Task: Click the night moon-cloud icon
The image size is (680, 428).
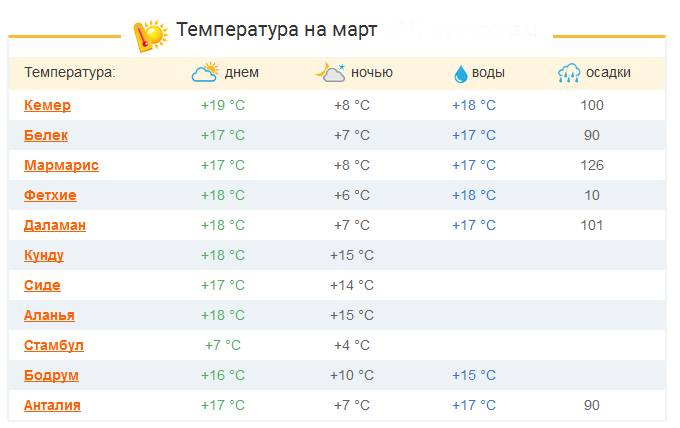Action: point(329,72)
